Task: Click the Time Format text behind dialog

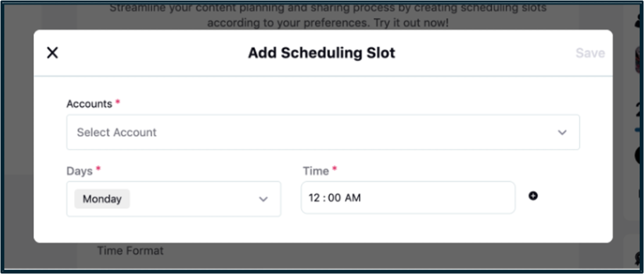Action: pos(130,251)
